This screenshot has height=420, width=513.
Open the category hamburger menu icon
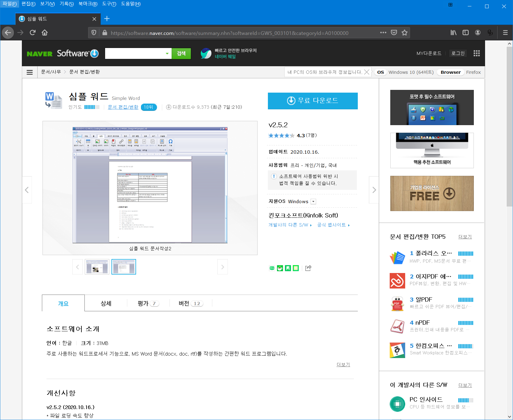[30, 72]
